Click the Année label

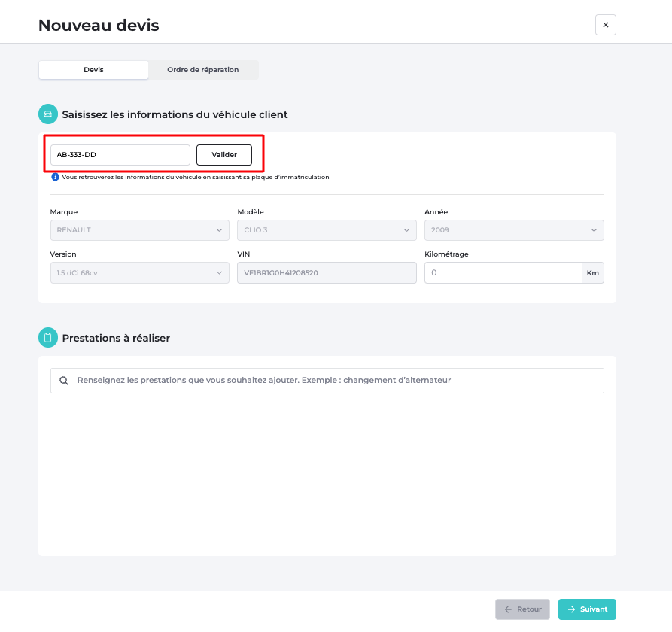pos(436,212)
